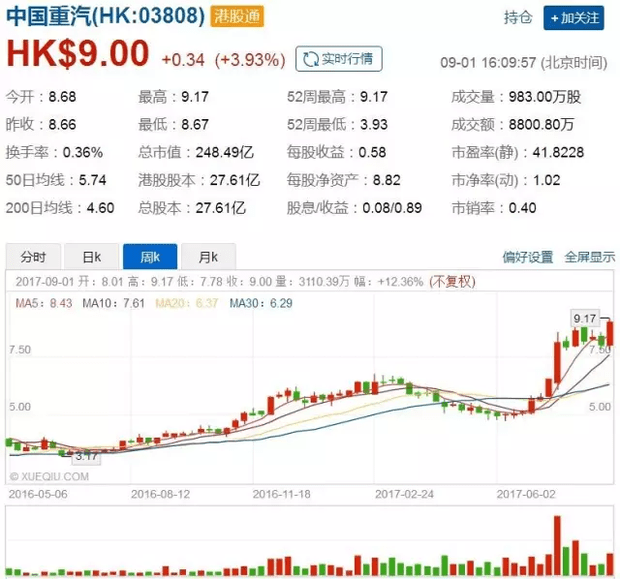Click the 2017-02-24 date axis label
The image size is (620, 579).
click(404, 494)
